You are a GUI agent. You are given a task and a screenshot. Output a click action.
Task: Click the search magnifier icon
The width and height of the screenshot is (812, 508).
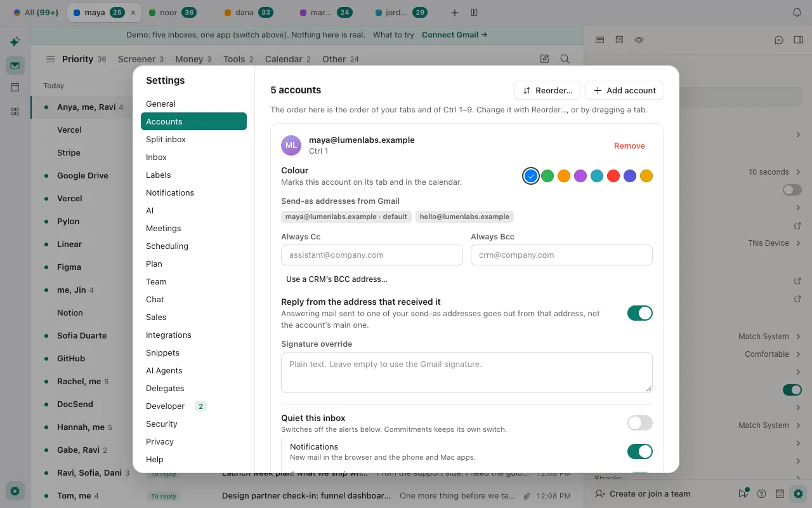565,59
